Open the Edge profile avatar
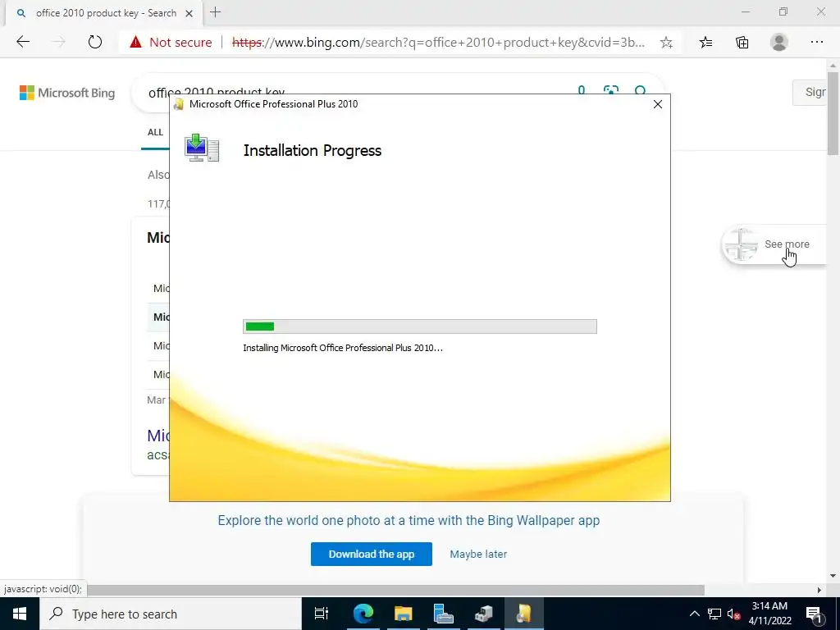 [779, 42]
